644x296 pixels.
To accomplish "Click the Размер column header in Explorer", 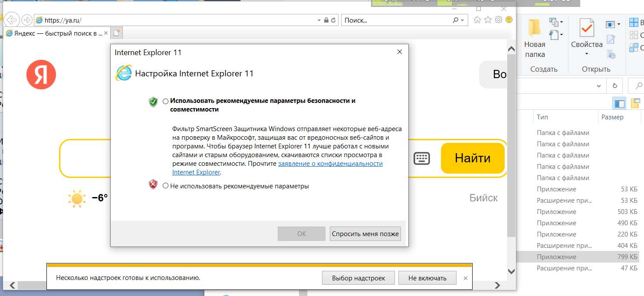I will [x=612, y=117].
